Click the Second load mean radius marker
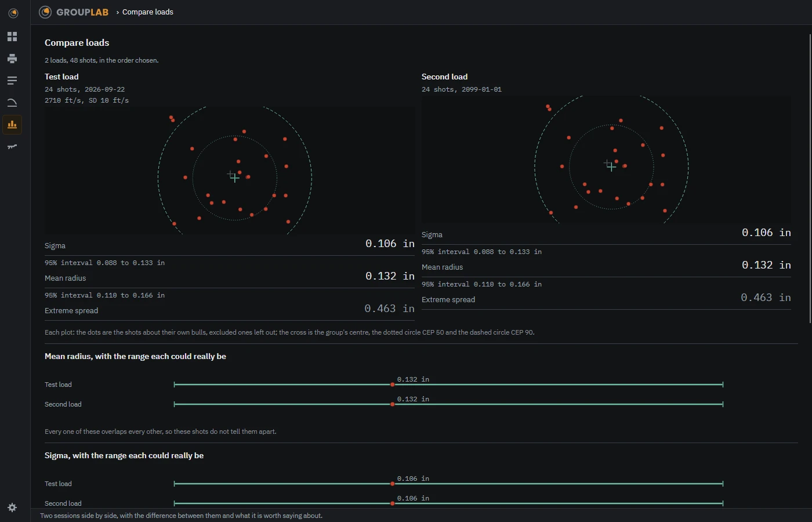The image size is (812, 522). (393, 404)
